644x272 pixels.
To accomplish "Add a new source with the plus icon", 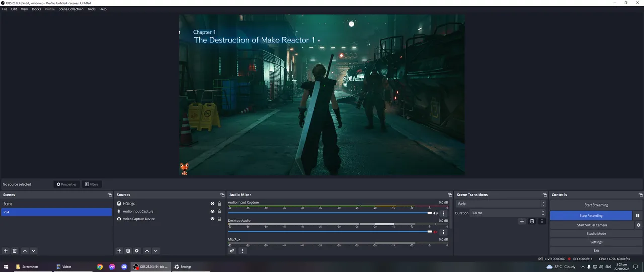I will click(x=119, y=251).
